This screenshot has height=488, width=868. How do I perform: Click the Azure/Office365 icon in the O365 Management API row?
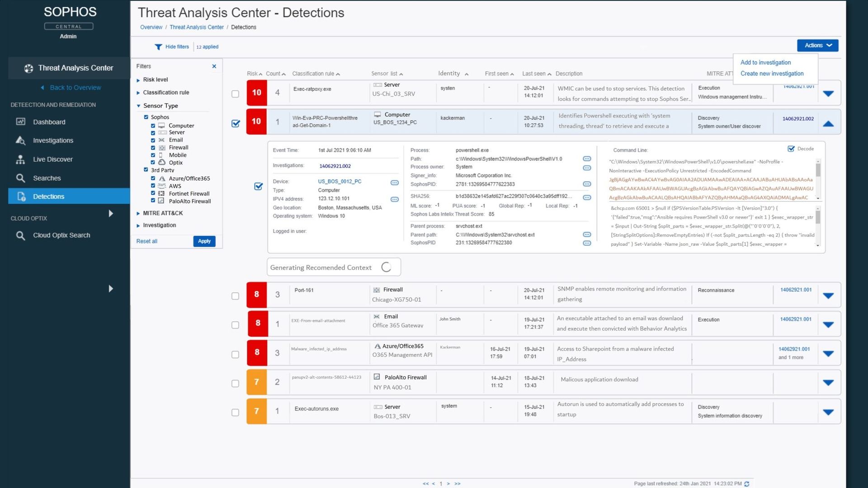pyautogui.click(x=377, y=346)
